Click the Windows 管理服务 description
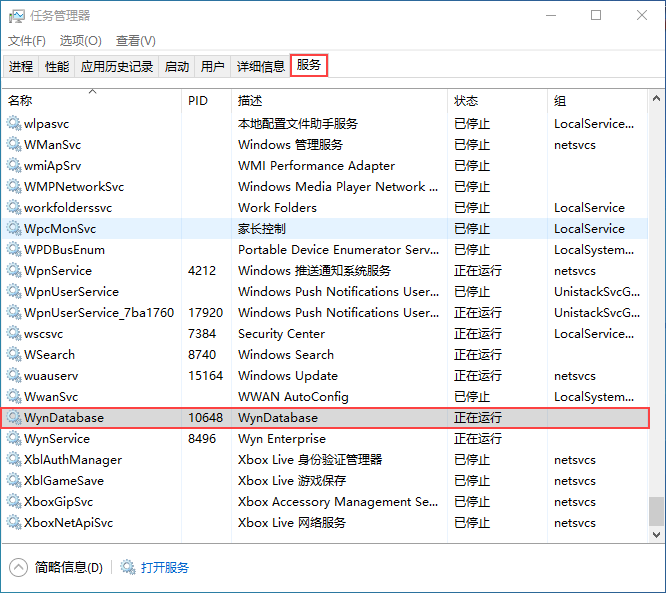Viewport: 666px width, 593px height. 290,144
